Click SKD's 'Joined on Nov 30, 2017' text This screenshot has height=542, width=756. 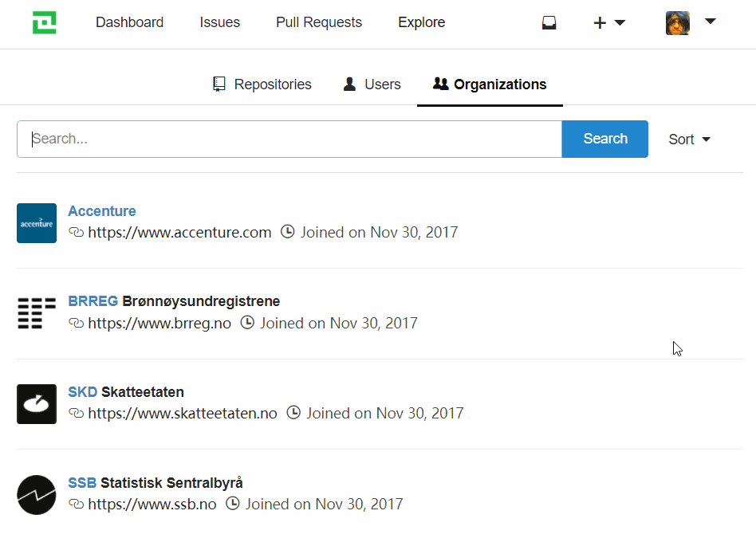pyautogui.click(x=385, y=414)
